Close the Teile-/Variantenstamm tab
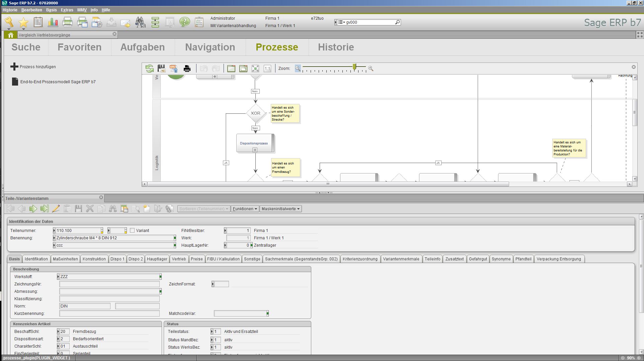 101,198
